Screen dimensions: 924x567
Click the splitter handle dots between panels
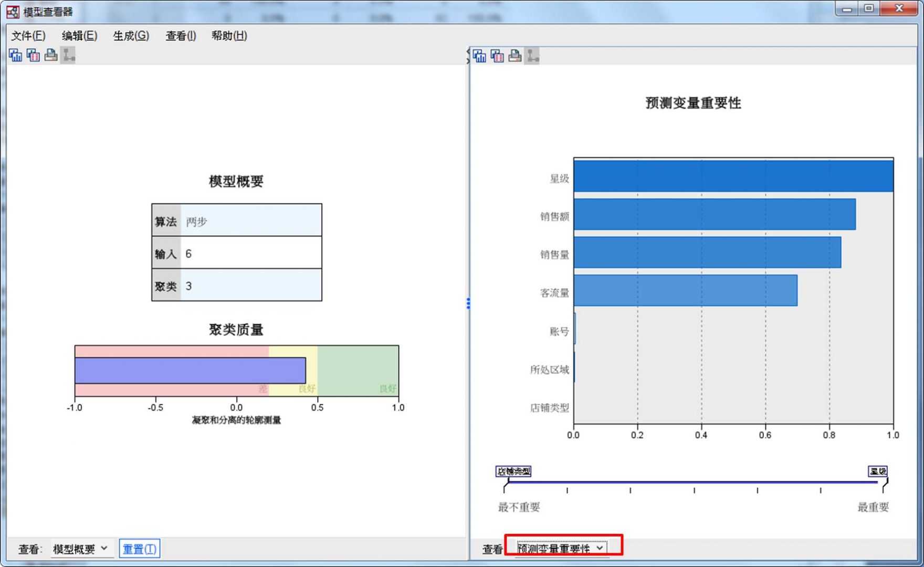468,303
